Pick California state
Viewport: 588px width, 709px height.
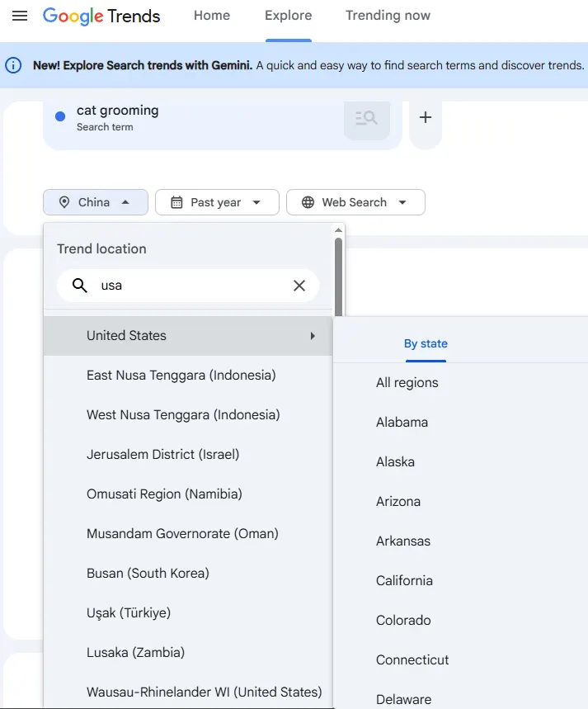(460, 580)
